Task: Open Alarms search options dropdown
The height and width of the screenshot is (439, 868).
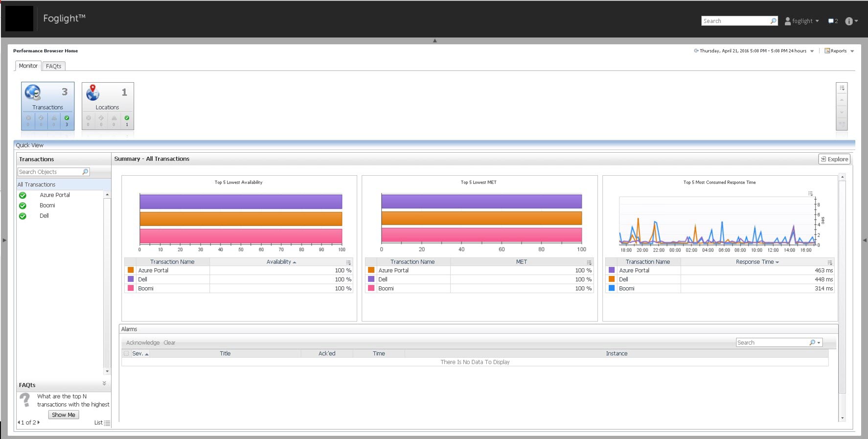Action: pos(819,343)
